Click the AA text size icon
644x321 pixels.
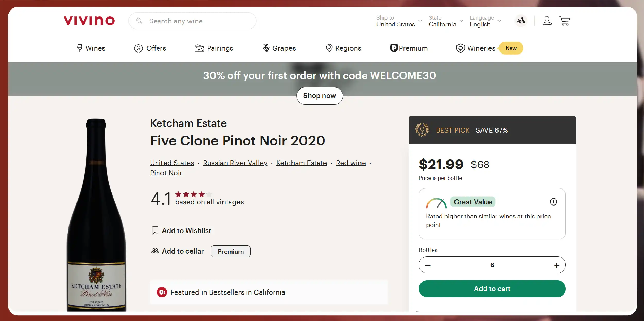click(521, 21)
